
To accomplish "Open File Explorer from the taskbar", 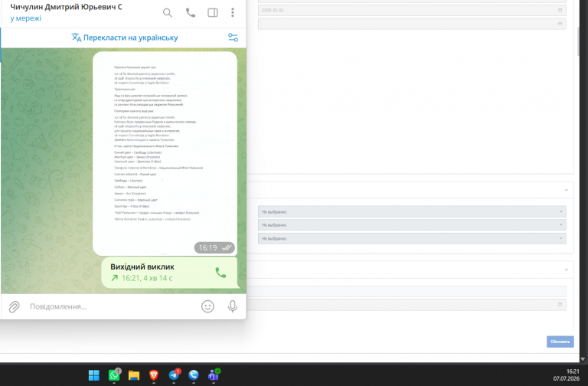I will pyautogui.click(x=134, y=375).
